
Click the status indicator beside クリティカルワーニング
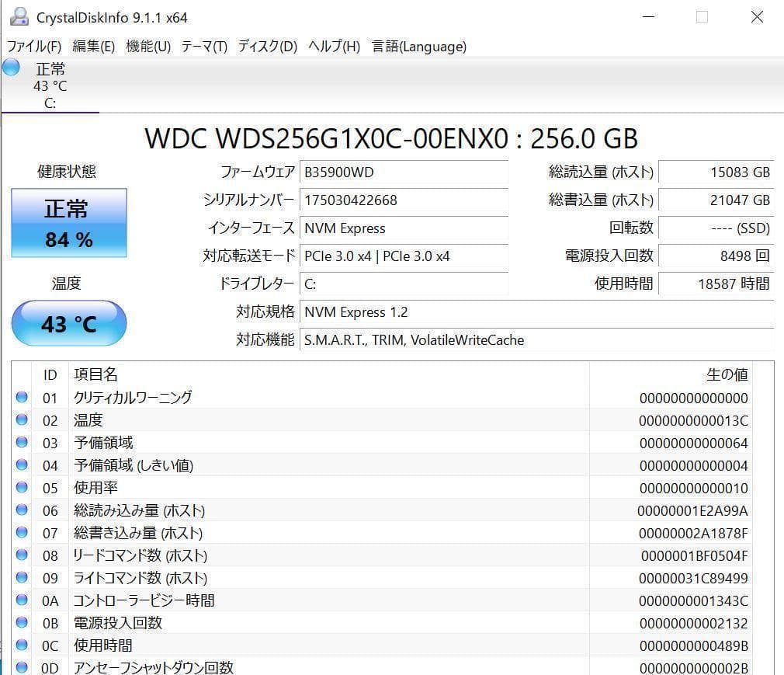coord(22,398)
